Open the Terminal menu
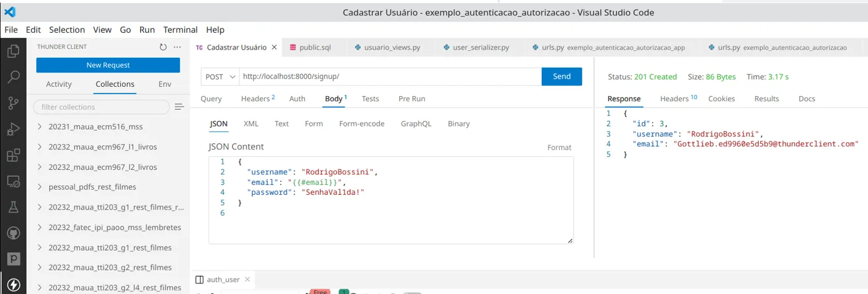Viewport: 868px width, 294px height. [180, 30]
